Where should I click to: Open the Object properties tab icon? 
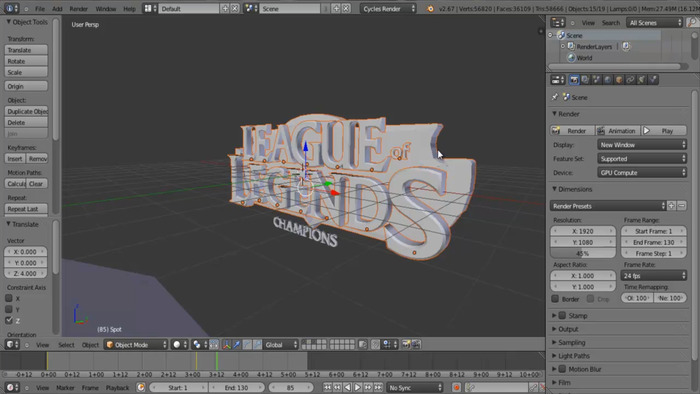619,80
